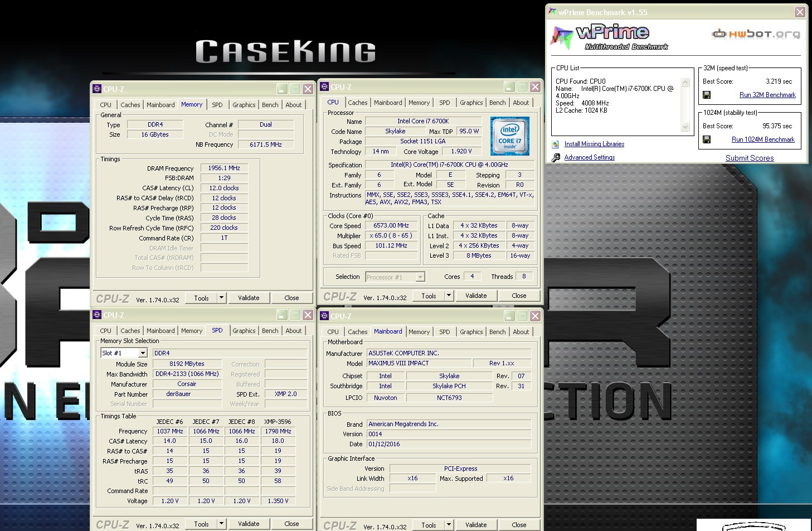The height and width of the screenshot is (531, 812).
Task: Click Close button in Mainboard window
Action: pyautogui.click(x=519, y=525)
